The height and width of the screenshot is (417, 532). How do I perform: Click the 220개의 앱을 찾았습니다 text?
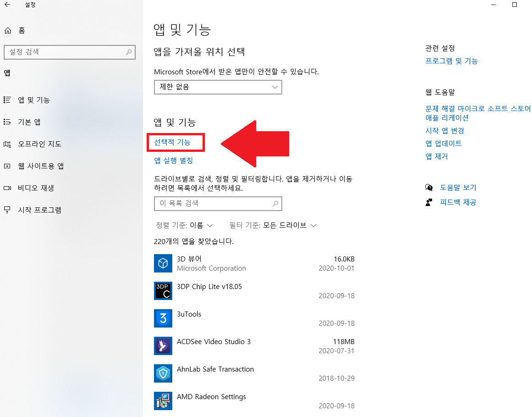click(194, 241)
